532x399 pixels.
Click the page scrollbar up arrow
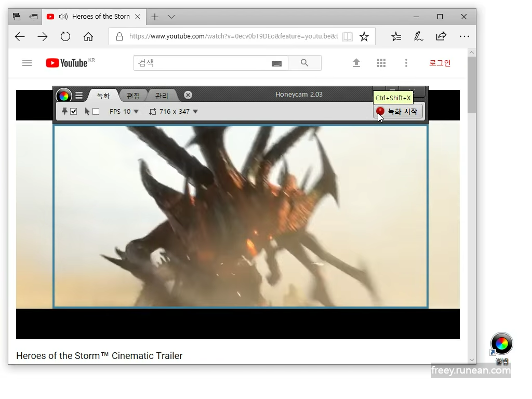pyautogui.click(x=472, y=52)
